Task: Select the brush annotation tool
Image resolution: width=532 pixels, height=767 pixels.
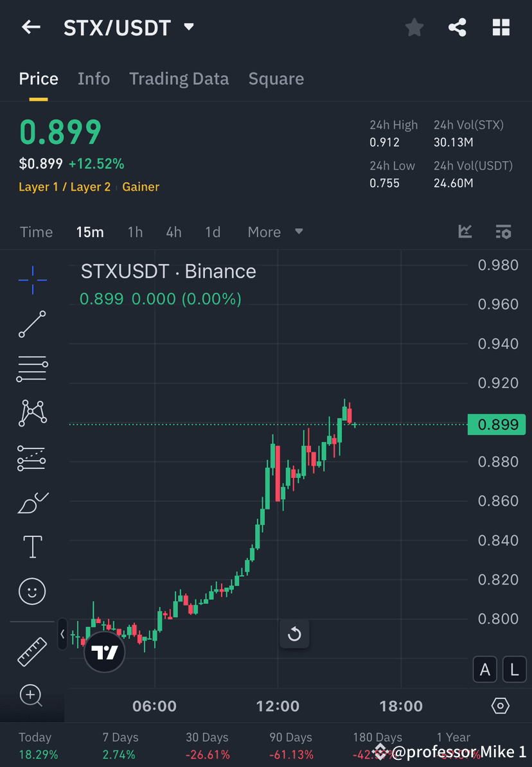Action: (x=32, y=502)
